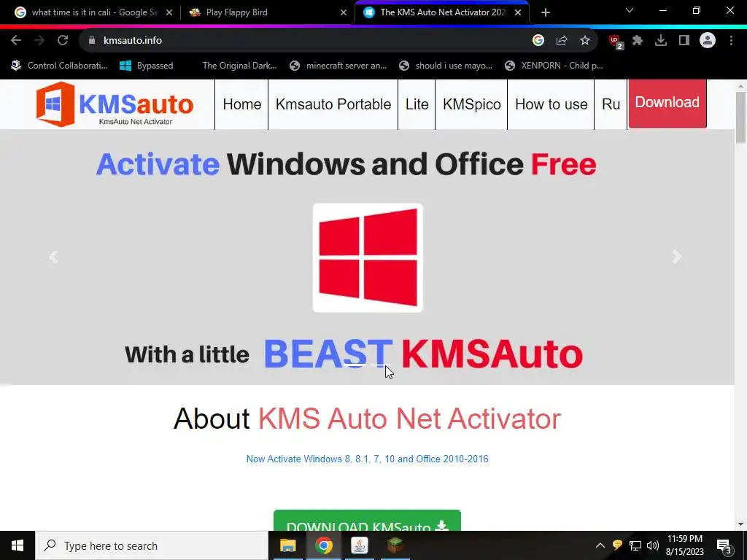Share this page using the share icon
Image resolution: width=747 pixels, height=560 pixels.
tap(562, 41)
